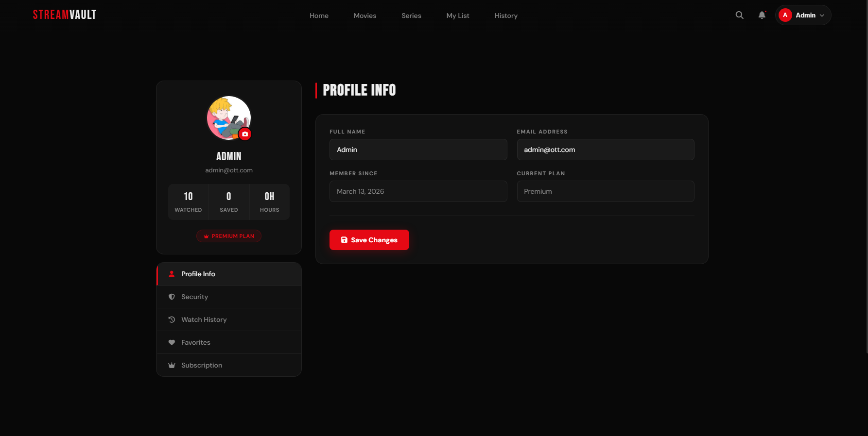868x436 pixels.
Task: Click the Premium Plan badge
Action: point(229,236)
